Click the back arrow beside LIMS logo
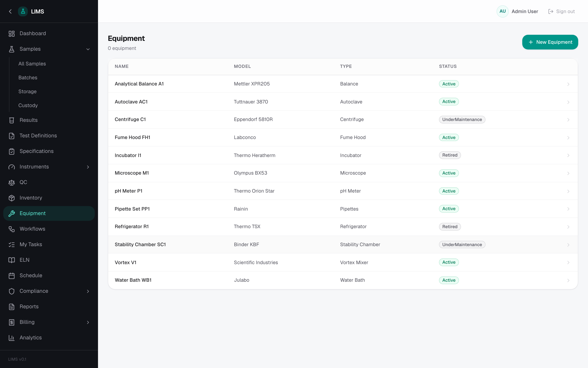This screenshot has height=368, width=588. click(10, 11)
